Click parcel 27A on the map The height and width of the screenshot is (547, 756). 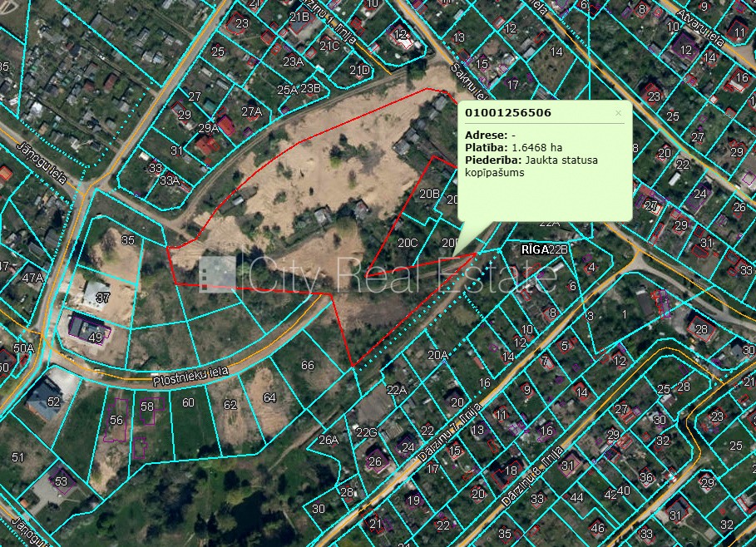pos(251,111)
